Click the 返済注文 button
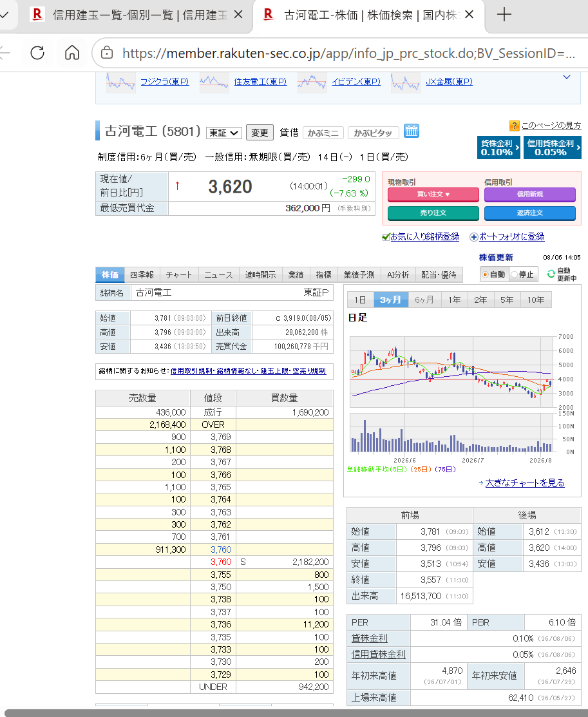The width and height of the screenshot is (588, 717). pos(530,213)
